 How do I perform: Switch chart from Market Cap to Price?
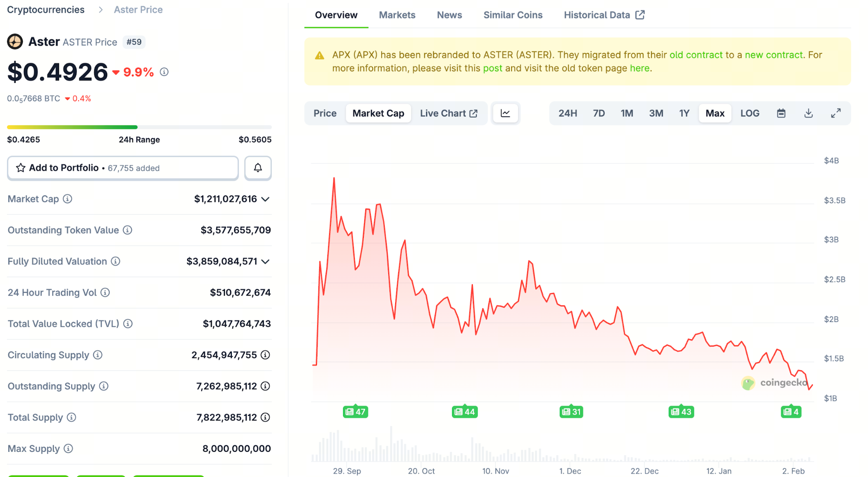[325, 113]
